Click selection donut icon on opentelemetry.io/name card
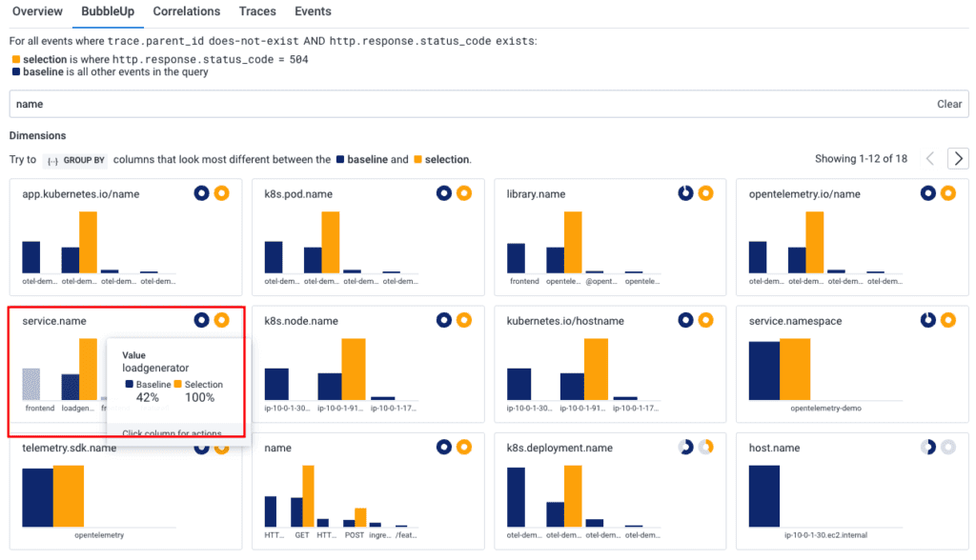Screen dimensions: 976x560 tap(947, 193)
